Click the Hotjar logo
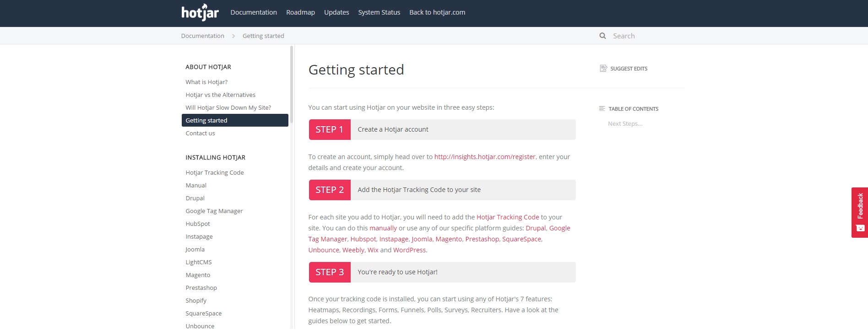868x331 pixels. pyautogui.click(x=200, y=12)
